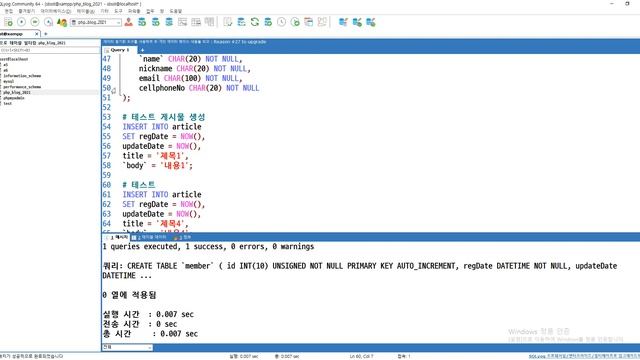Select the a6 database in tree
Image resolution: width=640 pixels, height=360 pixels.
(x=6, y=70)
